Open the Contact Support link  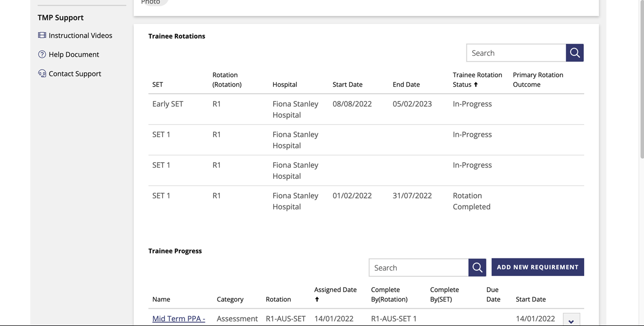coord(74,72)
